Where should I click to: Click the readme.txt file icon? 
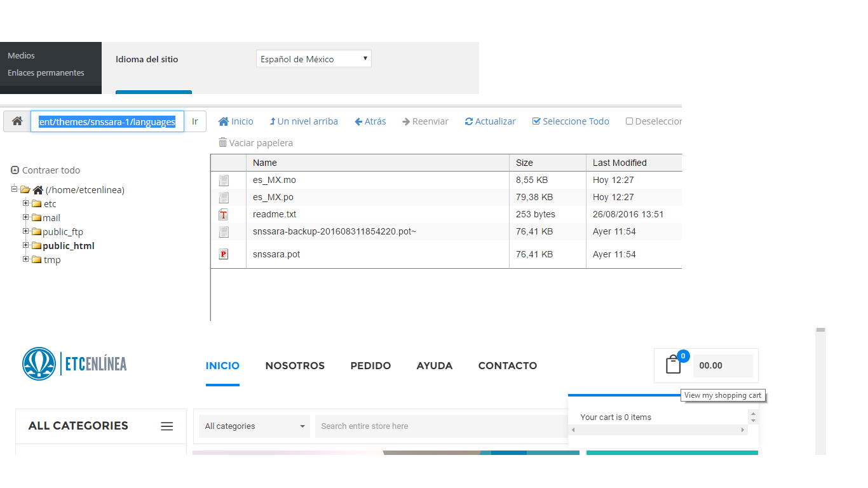pos(224,214)
